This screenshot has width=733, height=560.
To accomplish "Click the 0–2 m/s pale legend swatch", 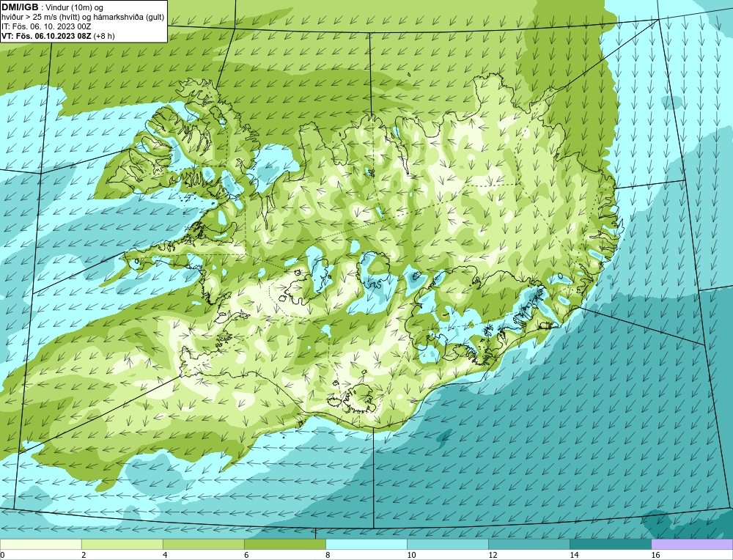I will coord(40,544).
